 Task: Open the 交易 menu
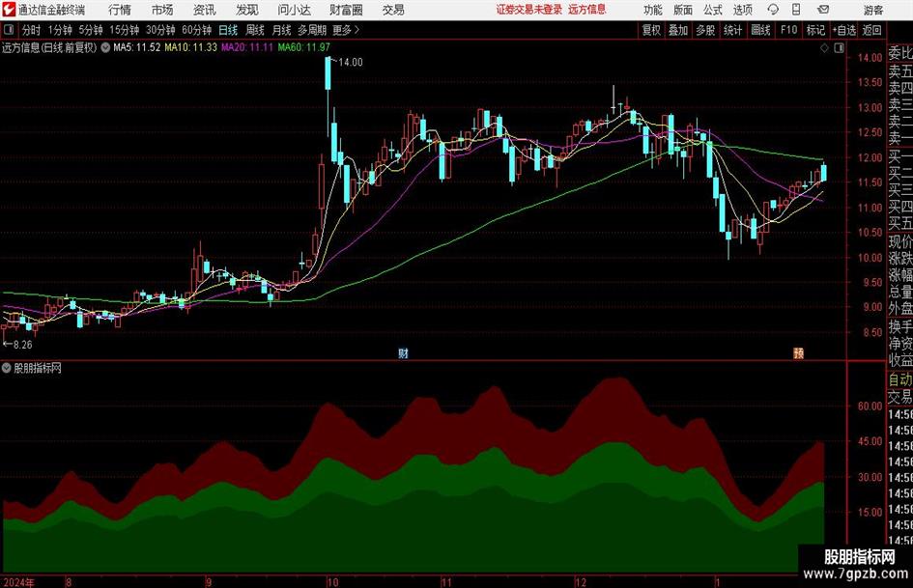point(393,10)
